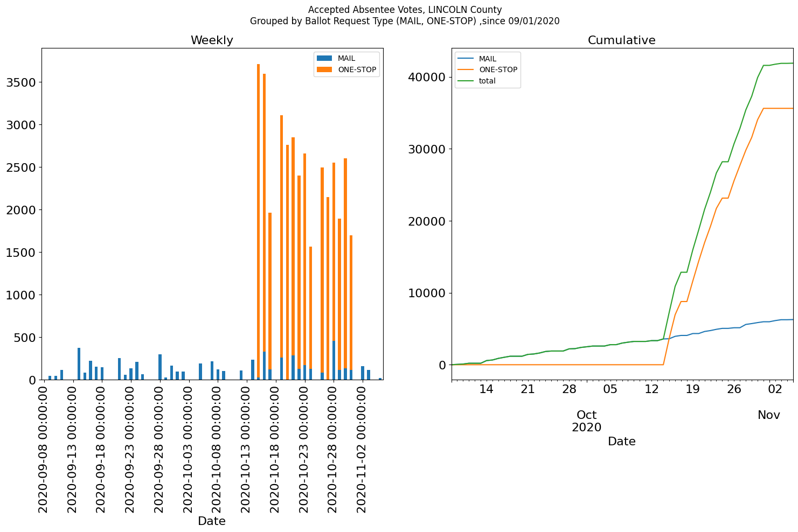Click the blue MAIL bar just under 400 in mid-September

point(79,364)
